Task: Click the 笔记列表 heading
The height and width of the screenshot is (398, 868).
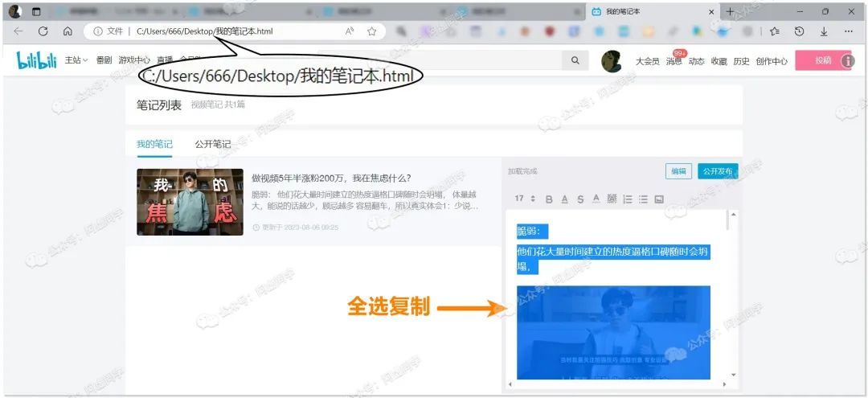Action: click(x=159, y=105)
